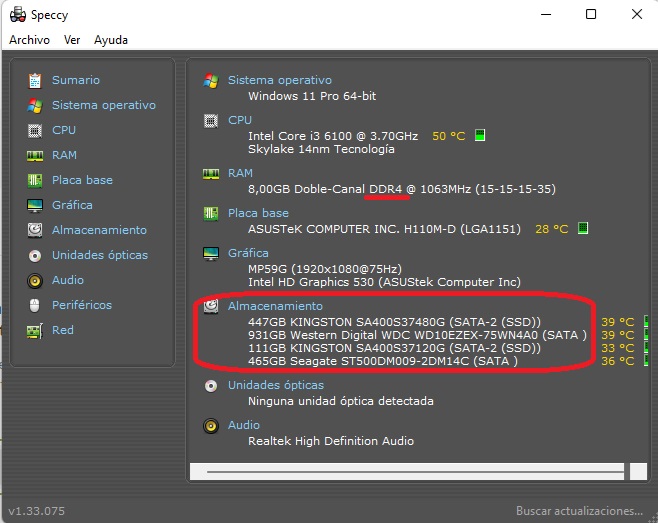Viewport: 658px width, 523px height.
Task: Click the 465GB Seagate ST500DM009 entry
Action: pyautogui.click(x=383, y=361)
